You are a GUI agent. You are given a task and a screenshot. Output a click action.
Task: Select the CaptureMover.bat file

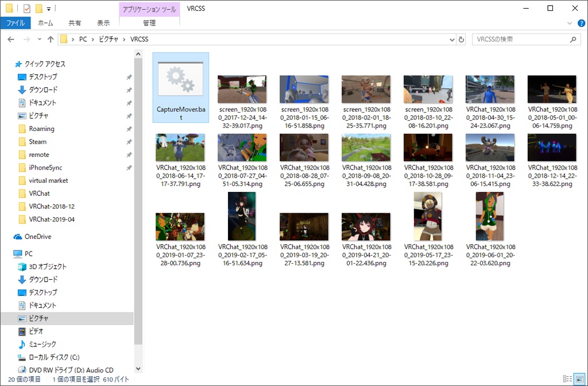[x=181, y=87]
